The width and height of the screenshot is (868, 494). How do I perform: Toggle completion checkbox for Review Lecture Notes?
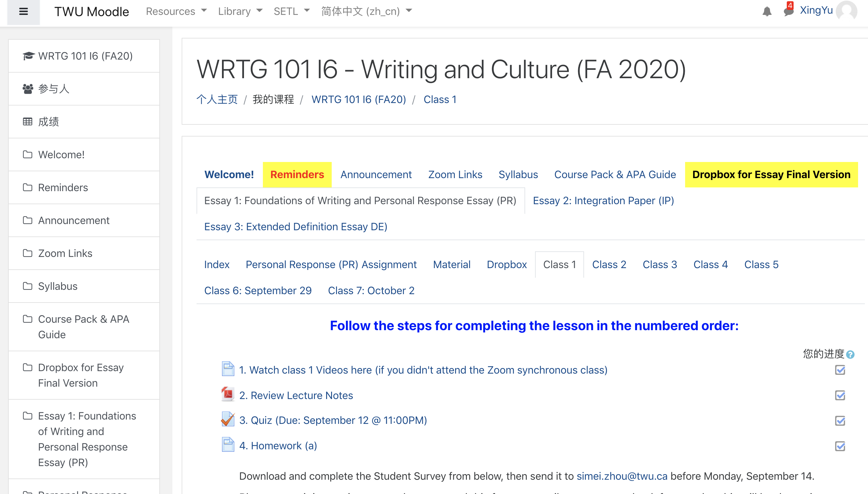840,396
